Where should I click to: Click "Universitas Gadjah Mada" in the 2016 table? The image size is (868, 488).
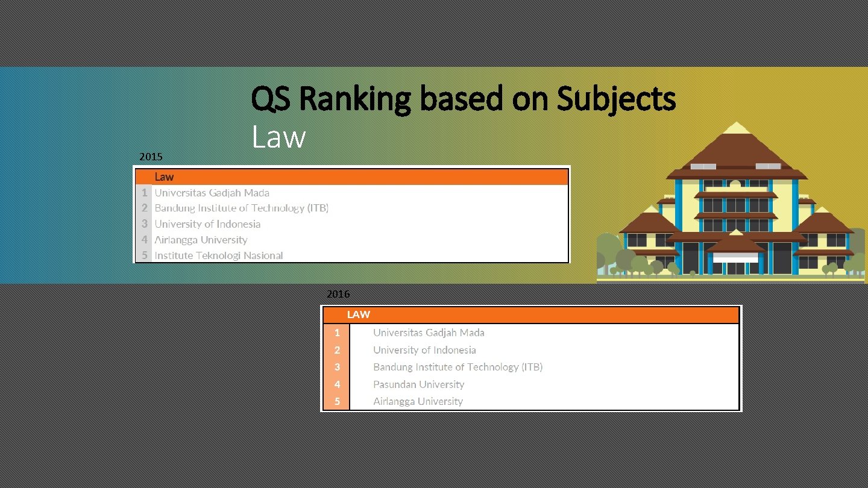[429, 333]
